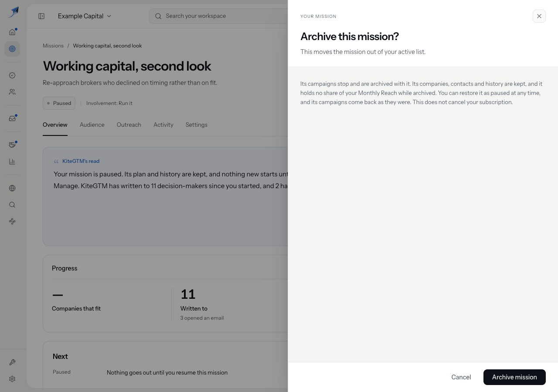Open the bar chart icon in sidebar
The height and width of the screenshot is (392, 558).
[12, 162]
